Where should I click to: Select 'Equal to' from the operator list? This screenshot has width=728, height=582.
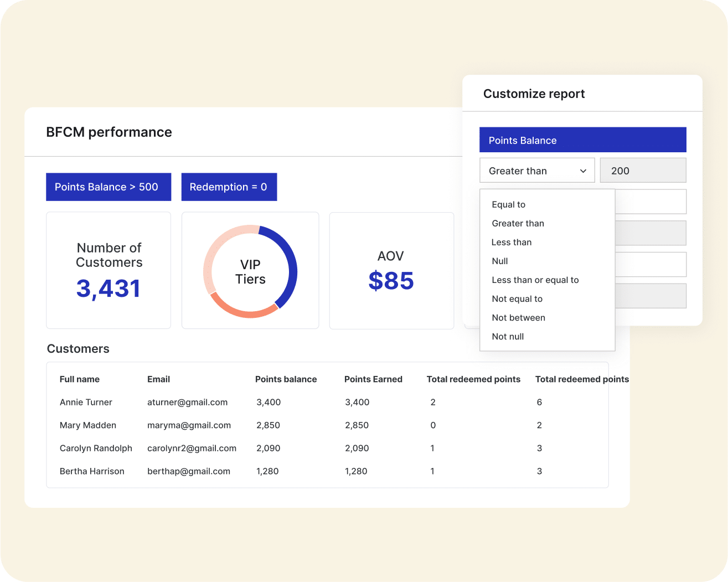point(508,204)
